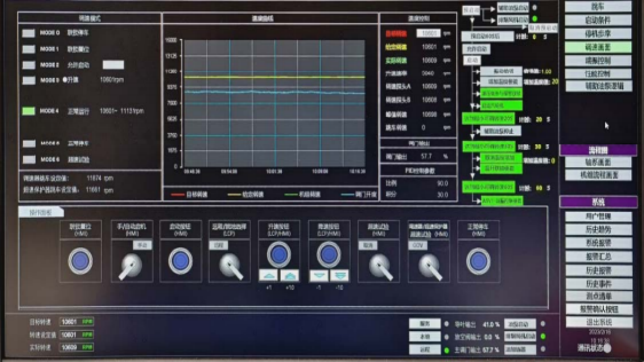Click the red 目标转速 legend line
Viewport: 644px width, 362px height.
[x=180, y=195]
